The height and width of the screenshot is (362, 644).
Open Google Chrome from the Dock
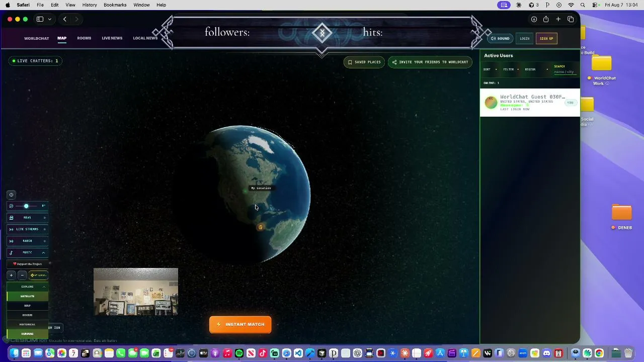pyautogui.click(x=599, y=353)
